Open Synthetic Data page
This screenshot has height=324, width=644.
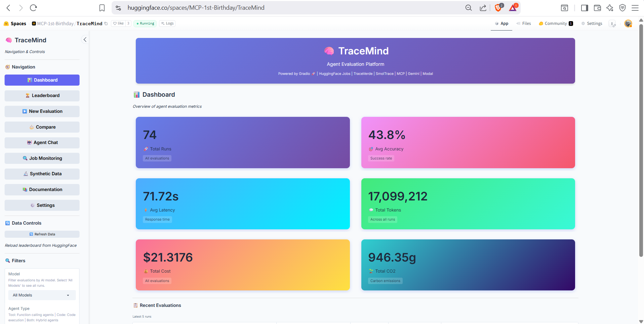[42, 174]
